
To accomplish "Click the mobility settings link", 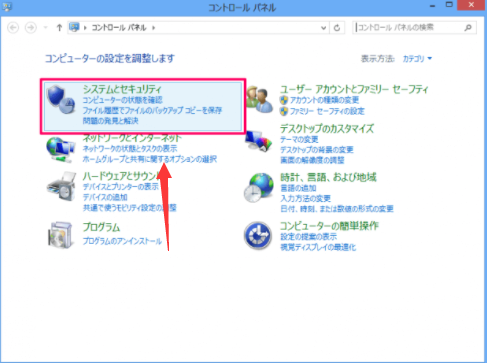I will click(x=130, y=208).
